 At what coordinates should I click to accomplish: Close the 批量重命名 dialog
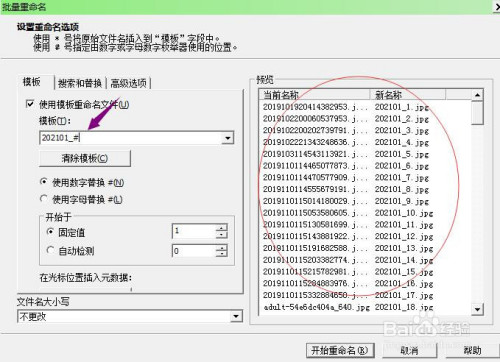pos(496,7)
